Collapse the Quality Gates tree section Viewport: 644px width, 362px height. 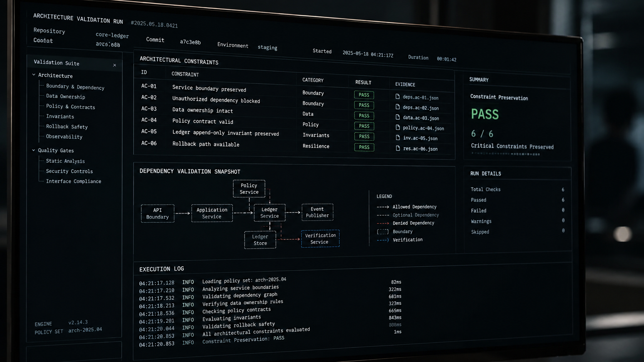[34, 150]
